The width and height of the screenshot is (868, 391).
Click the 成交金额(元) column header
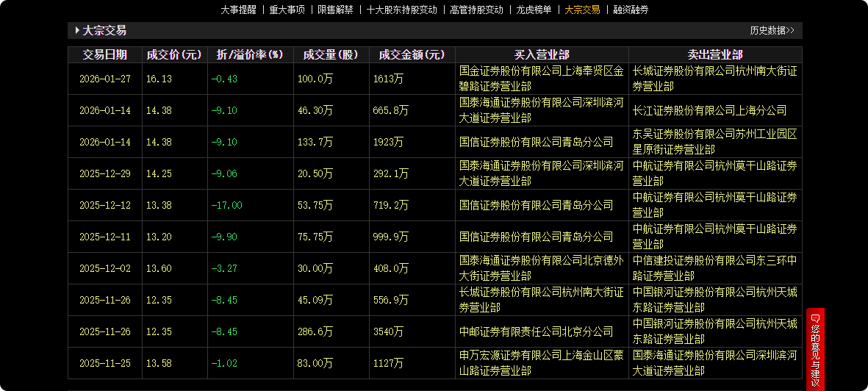point(412,54)
